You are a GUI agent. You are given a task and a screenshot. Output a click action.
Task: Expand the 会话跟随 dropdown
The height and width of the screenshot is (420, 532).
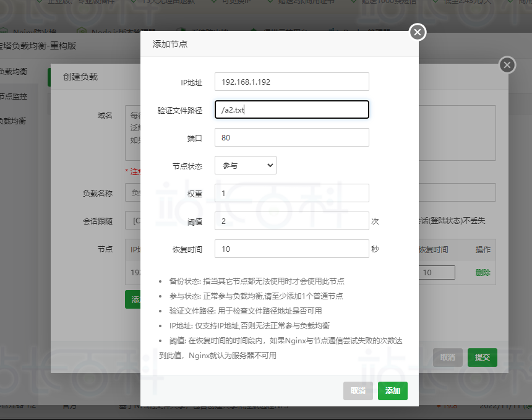132,221
